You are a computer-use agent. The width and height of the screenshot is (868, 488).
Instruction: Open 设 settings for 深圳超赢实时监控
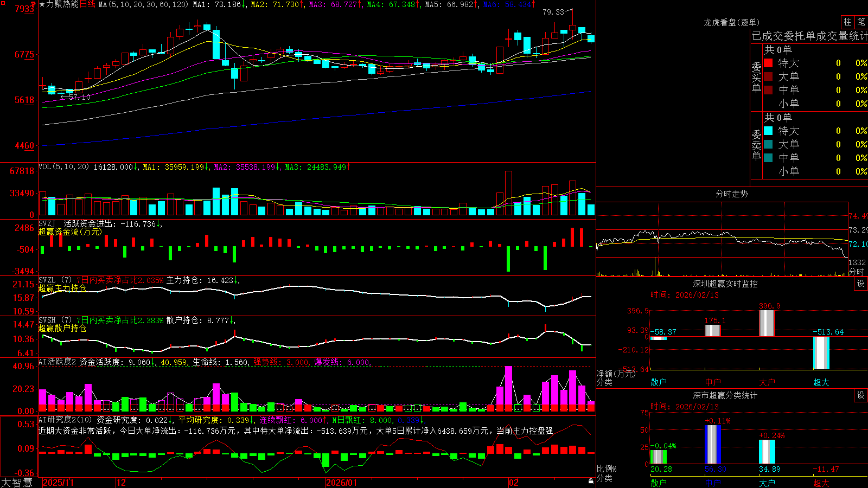[x=861, y=284]
